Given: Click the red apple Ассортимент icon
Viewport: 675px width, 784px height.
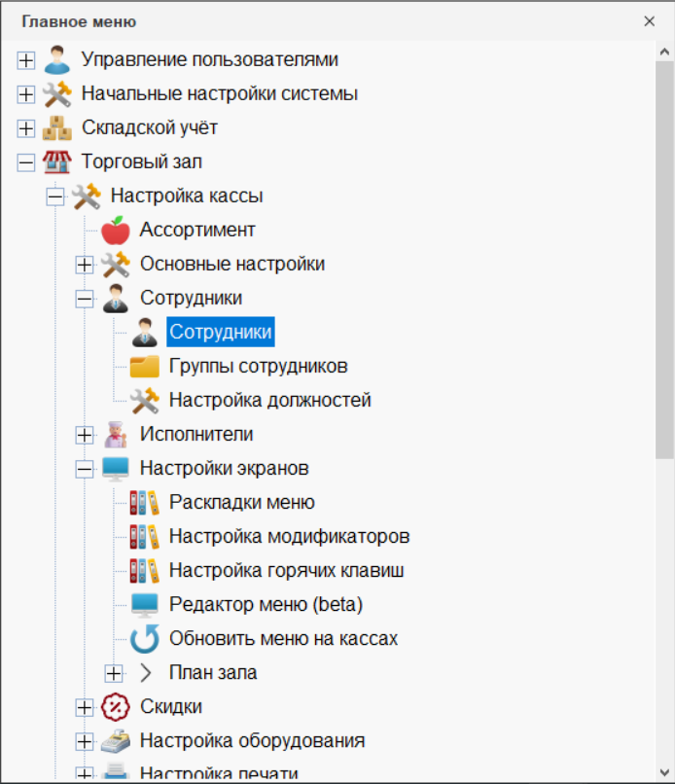Looking at the screenshot, I should tap(115, 231).
